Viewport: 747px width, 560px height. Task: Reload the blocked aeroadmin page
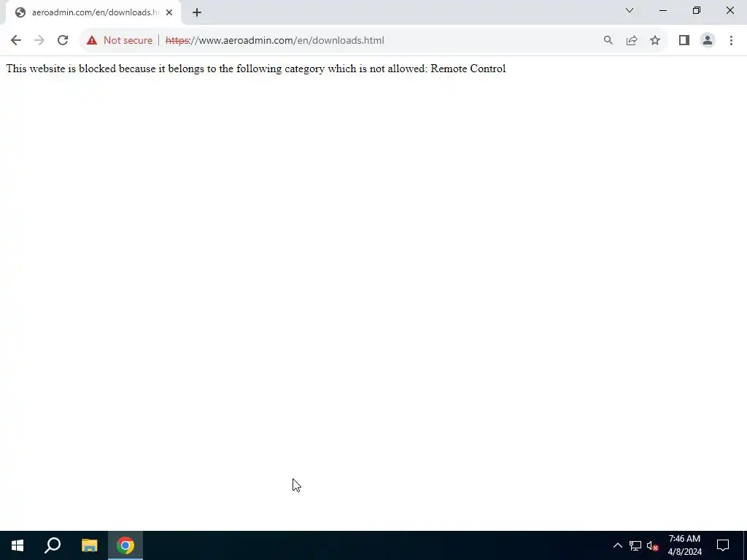(63, 41)
